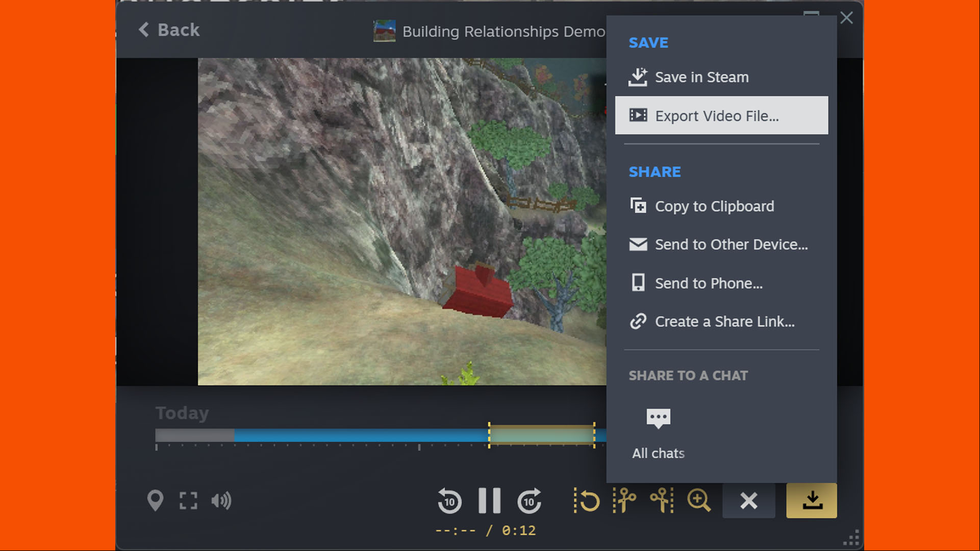Pause the video playback
This screenshot has height=551, width=980.
click(x=489, y=501)
